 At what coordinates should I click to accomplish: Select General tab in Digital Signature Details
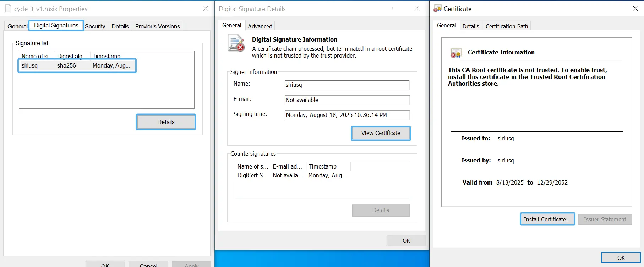[x=231, y=26]
